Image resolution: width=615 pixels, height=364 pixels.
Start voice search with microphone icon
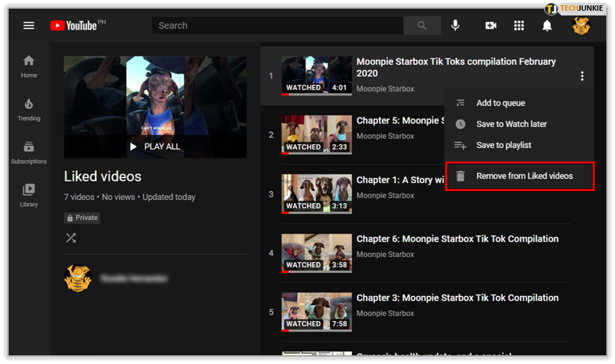pyautogui.click(x=455, y=26)
